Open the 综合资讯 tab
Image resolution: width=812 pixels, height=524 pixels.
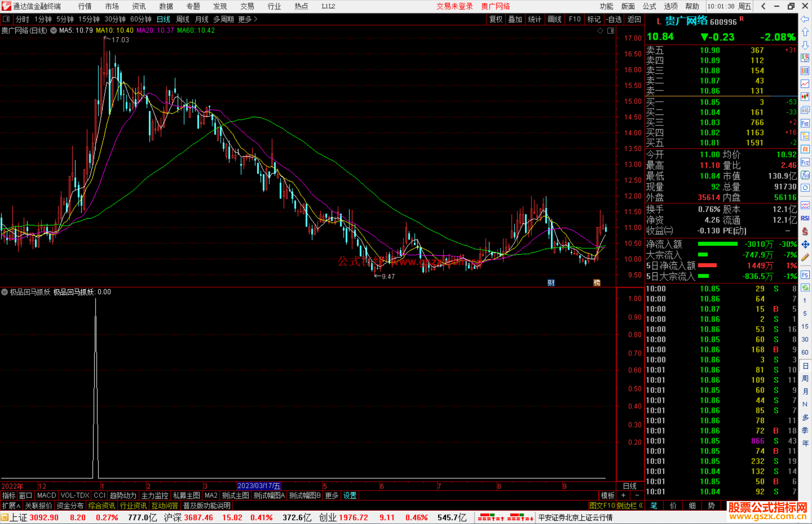click(x=101, y=506)
